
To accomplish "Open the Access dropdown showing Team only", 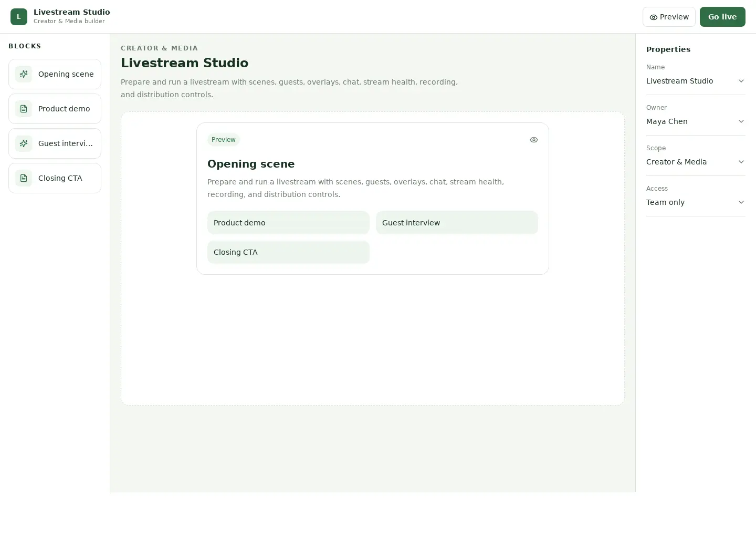I will pyautogui.click(x=696, y=202).
